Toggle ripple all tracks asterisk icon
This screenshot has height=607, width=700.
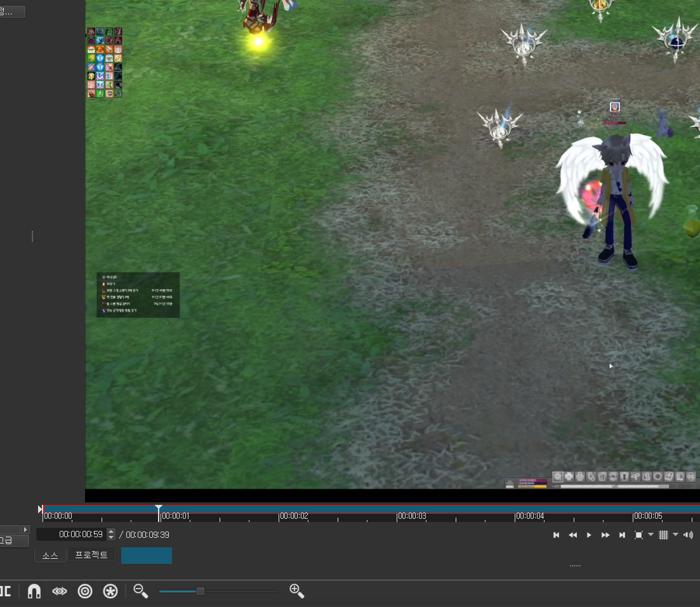[x=110, y=591]
